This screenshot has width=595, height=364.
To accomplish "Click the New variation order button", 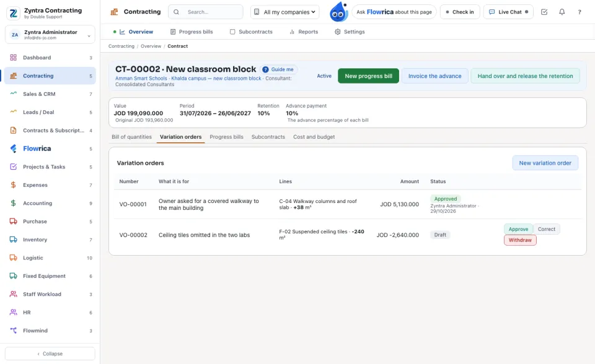I will 545,163.
